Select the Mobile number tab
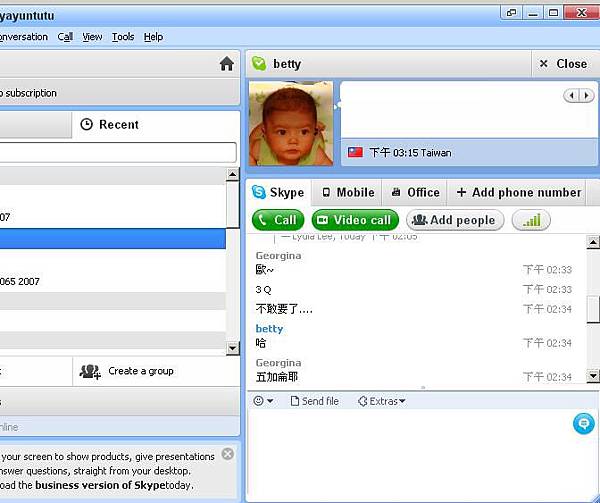600x503 pixels. pos(348,192)
